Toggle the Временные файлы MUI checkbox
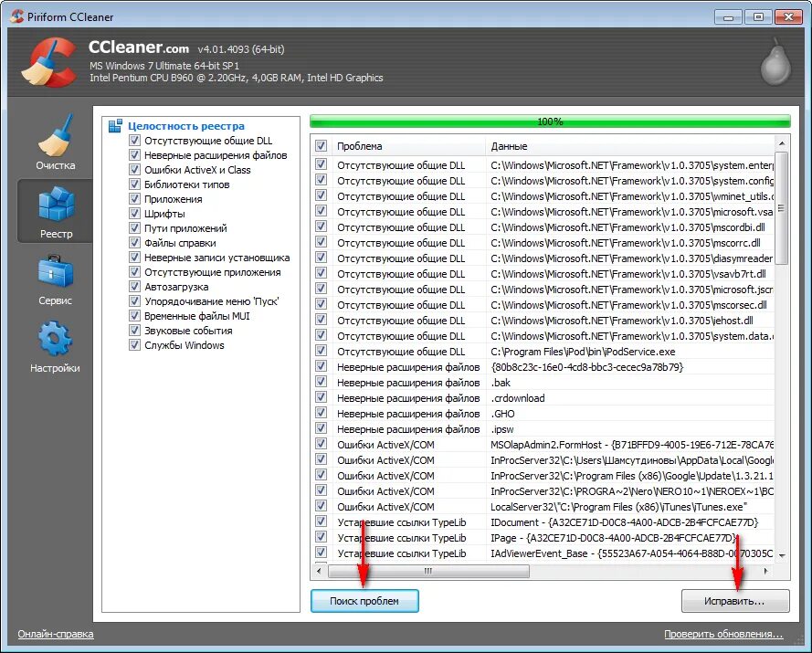Viewport: 812px width, 653px height. [x=134, y=315]
